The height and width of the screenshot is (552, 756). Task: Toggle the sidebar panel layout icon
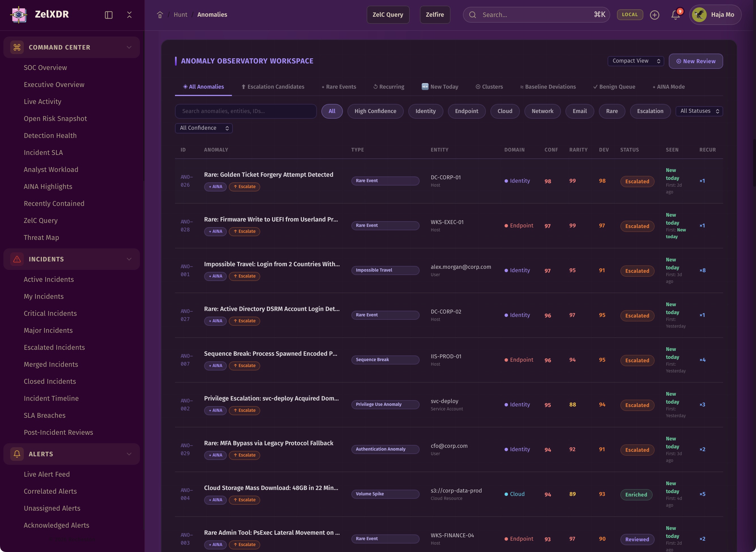(108, 15)
